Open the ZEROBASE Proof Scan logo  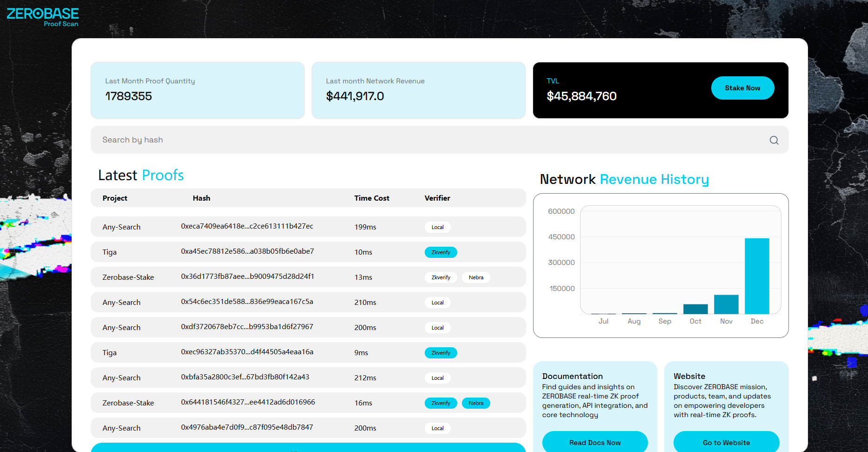coord(43,17)
